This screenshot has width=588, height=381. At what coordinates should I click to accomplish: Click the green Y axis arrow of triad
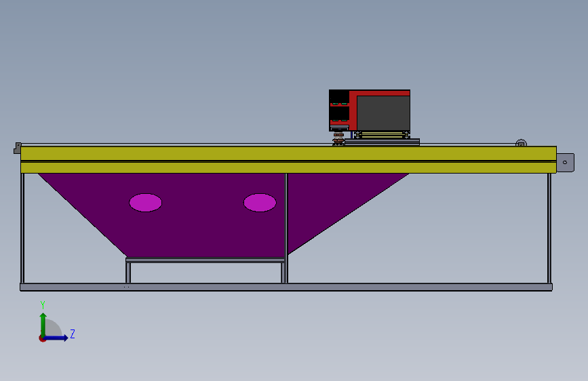click(x=43, y=325)
